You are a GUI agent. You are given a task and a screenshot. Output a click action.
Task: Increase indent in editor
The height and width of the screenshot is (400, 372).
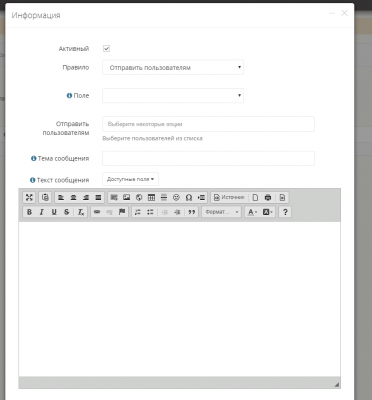[177, 212]
